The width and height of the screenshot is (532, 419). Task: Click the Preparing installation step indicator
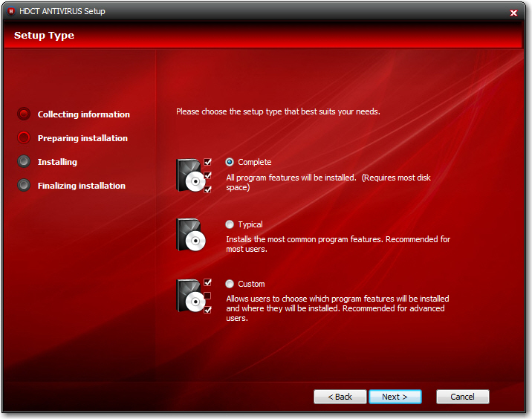coord(24,137)
